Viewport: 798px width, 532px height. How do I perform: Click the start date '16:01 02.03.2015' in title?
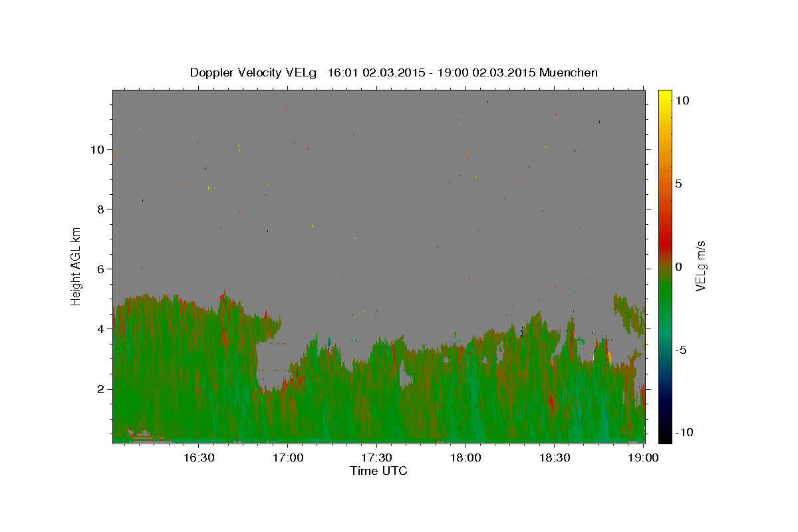[x=376, y=72]
